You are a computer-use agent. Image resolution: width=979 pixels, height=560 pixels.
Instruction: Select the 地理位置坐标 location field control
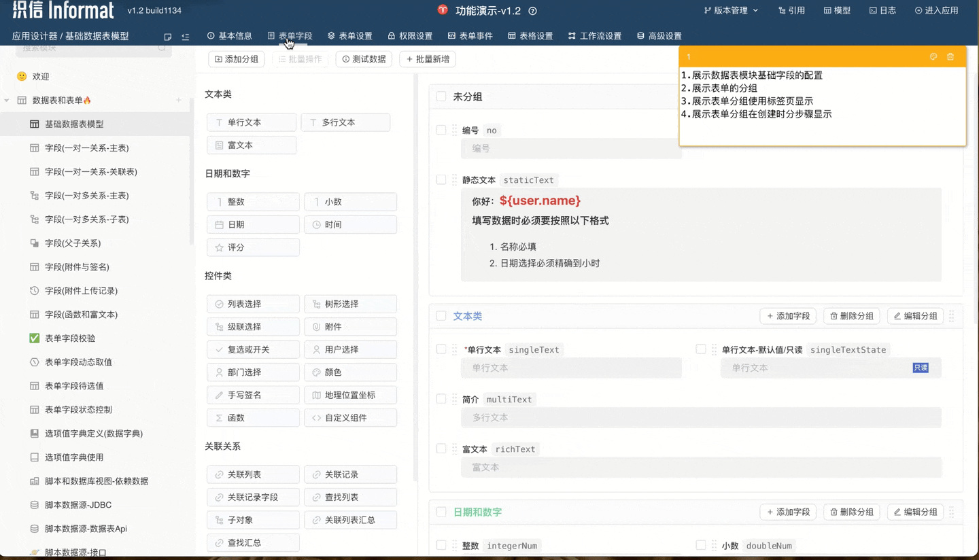[x=350, y=395]
